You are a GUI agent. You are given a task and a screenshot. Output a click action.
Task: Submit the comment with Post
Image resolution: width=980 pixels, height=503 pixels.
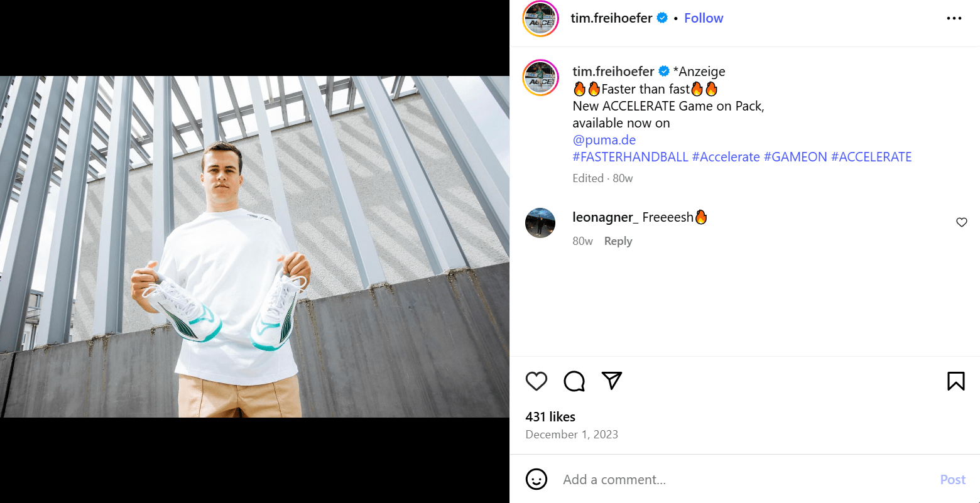(952, 480)
